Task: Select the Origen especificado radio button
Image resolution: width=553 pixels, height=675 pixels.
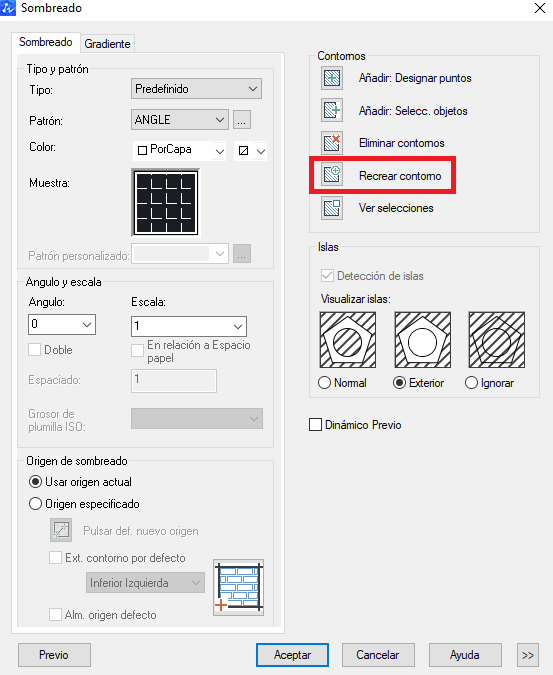Action: (35, 504)
